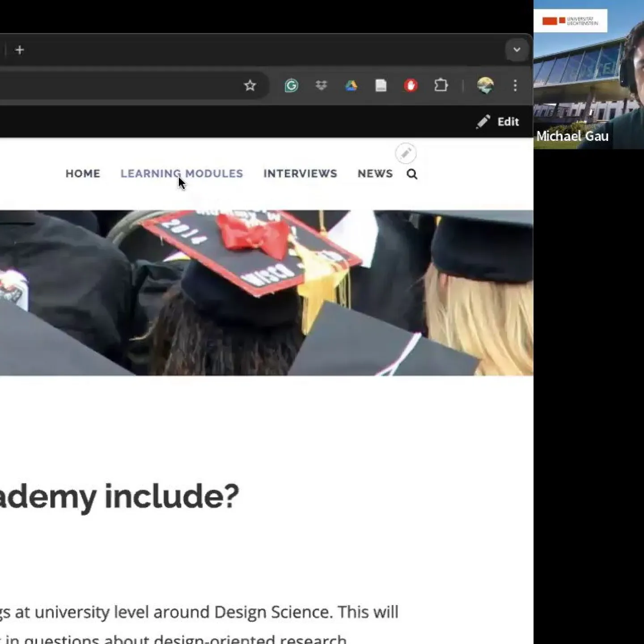644x644 pixels.
Task: Toggle the bookmark star for this page
Action: coord(250,85)
